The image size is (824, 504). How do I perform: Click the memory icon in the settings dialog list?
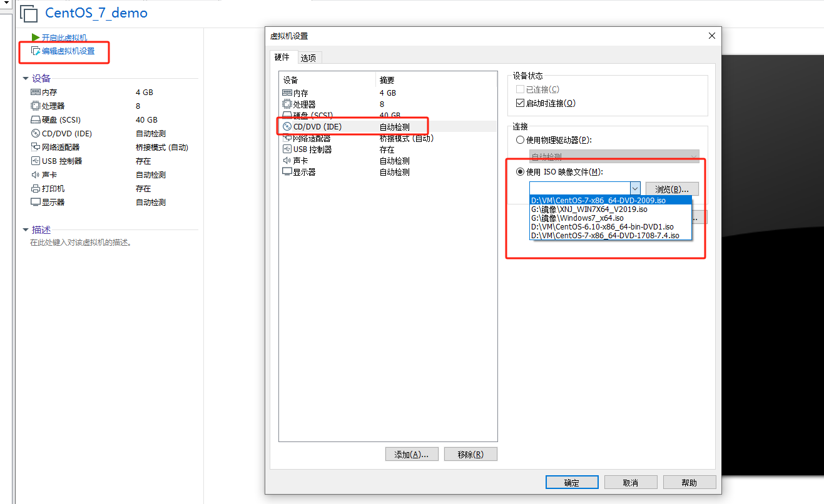[x=287, y=93]
